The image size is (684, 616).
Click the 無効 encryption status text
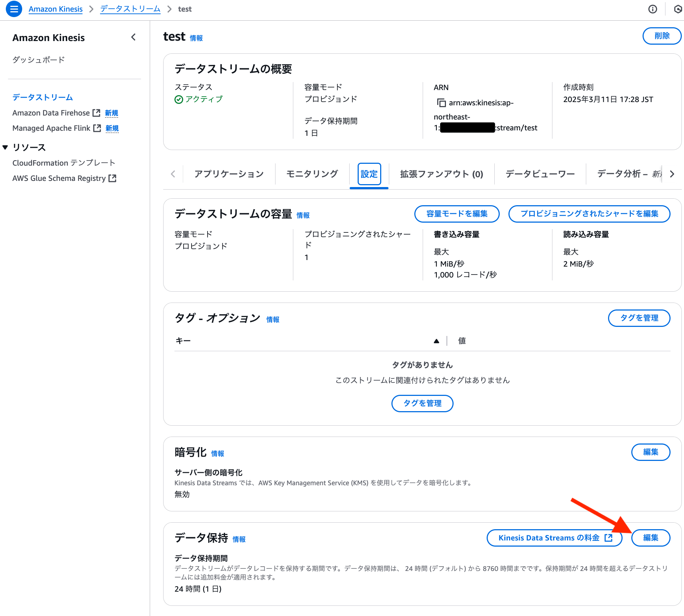click(x=182, y=494)
